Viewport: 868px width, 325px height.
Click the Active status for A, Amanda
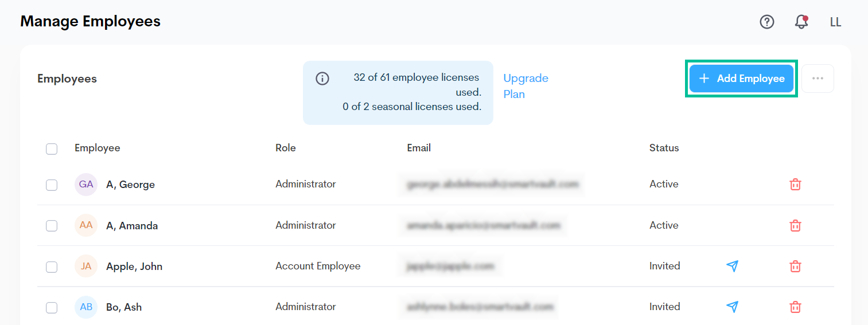click(x=664, y=225)
